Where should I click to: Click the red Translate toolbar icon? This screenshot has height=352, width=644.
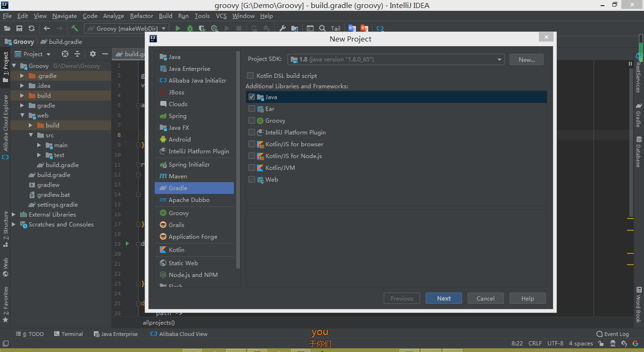tap(364, 28)
